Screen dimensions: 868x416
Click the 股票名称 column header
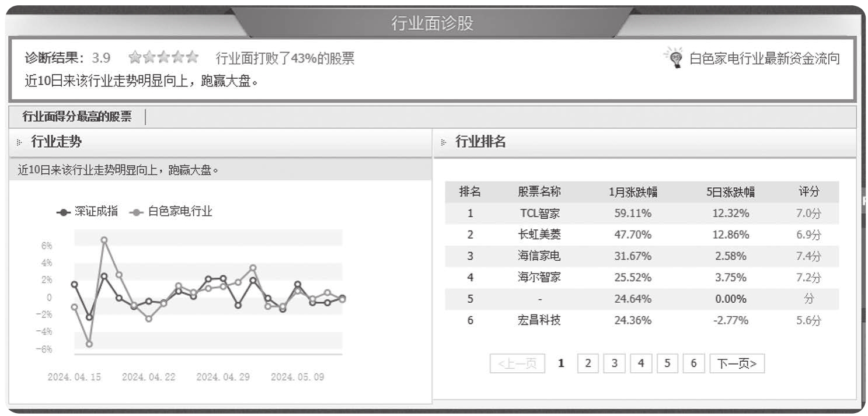[539, 191]
